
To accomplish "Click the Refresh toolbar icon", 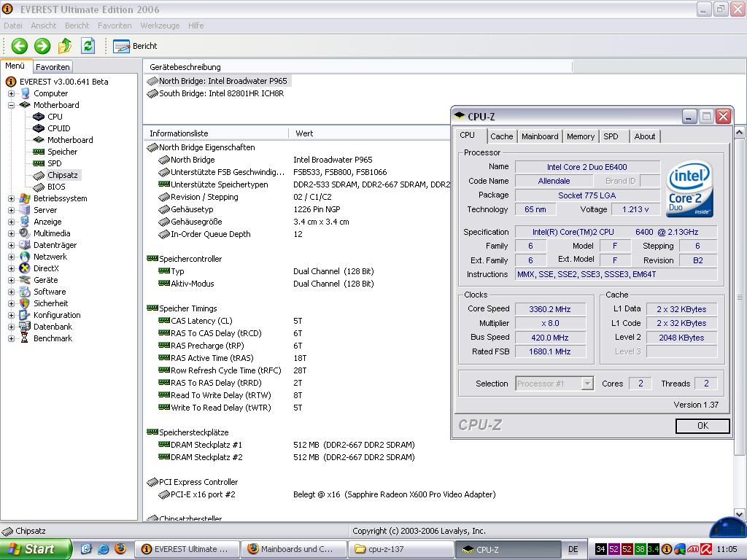I will point(88,46).
